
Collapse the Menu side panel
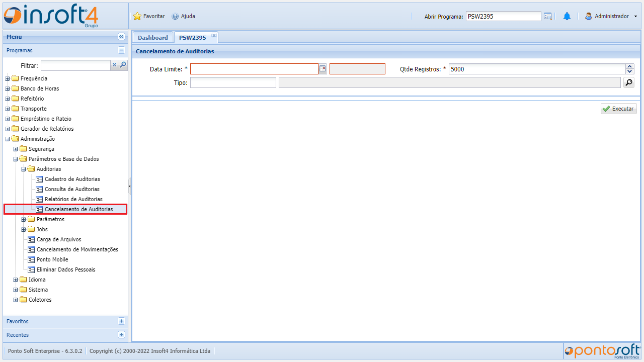click(121, 37)
